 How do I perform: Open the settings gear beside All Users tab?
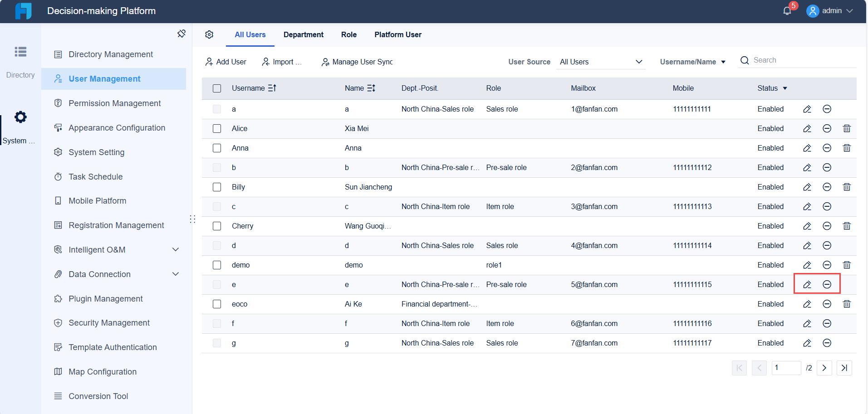point(209,34)
